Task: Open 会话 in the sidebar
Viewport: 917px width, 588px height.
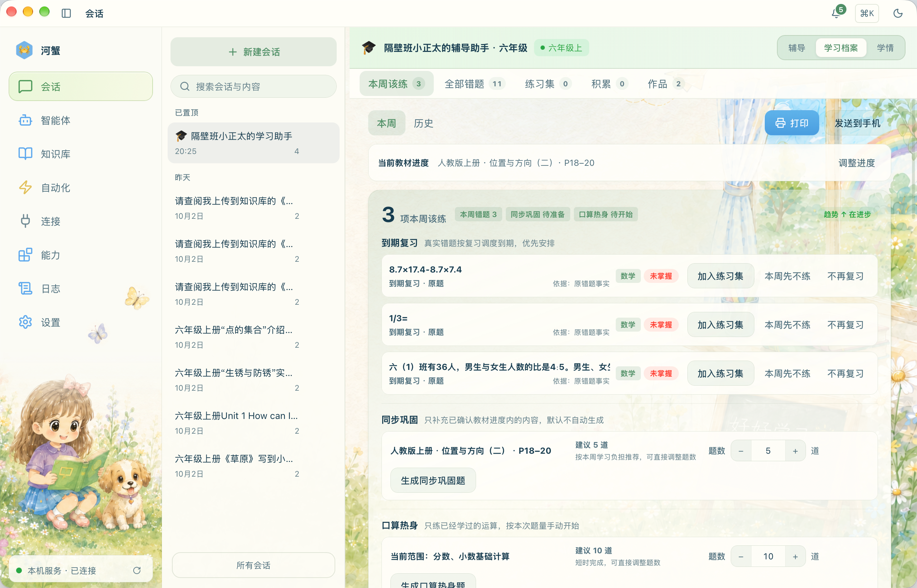Action: click(81, 86)
